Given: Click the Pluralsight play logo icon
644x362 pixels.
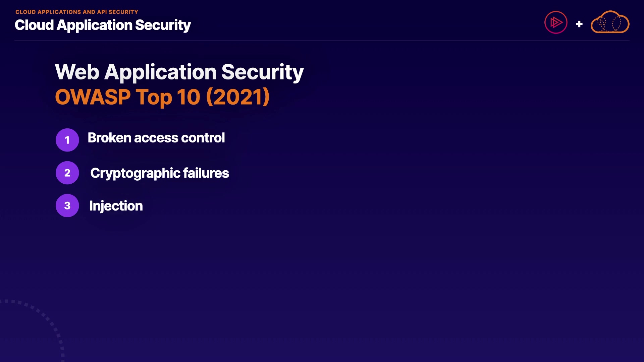Looking at the screenshot, I should tap(556, 23).
